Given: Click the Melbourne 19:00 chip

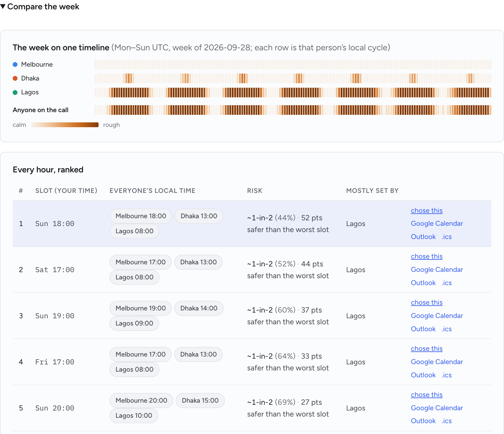Looking at the screenshot, I should [140, 308].
